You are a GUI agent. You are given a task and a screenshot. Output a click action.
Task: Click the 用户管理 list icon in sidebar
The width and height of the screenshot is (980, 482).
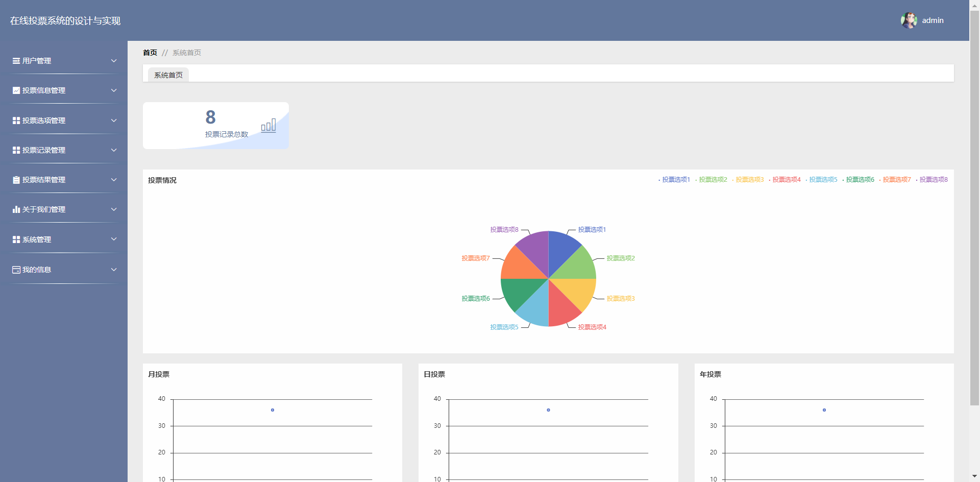tap(16, 61)
